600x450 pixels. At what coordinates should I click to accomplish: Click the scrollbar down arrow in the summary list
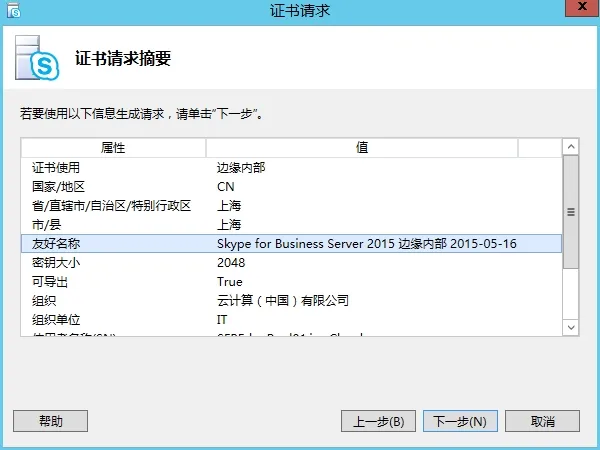tap(571, 328)
